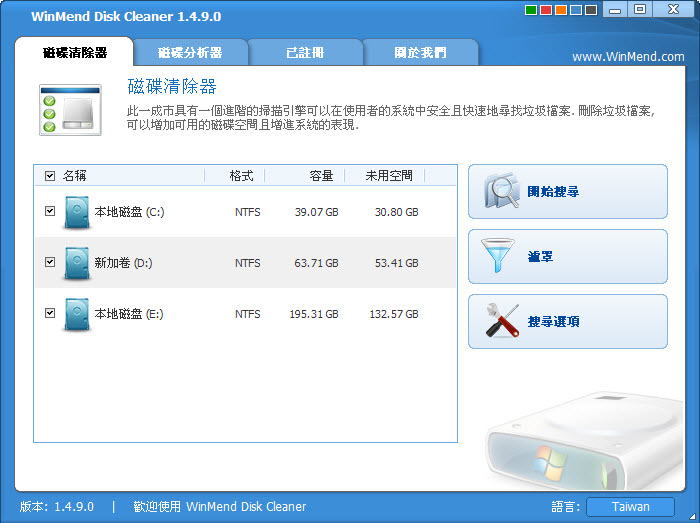
Task: Minimize the WinMend Disk Cleaner window
Action: coord(615,9)
